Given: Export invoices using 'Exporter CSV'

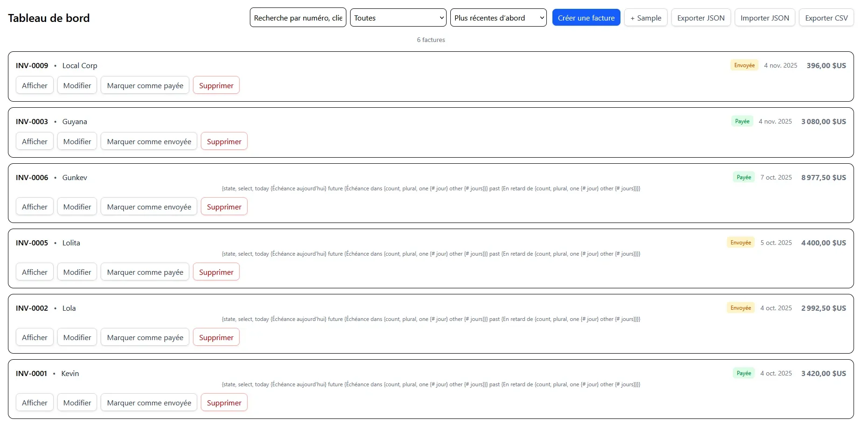Looking at the screenshot, I should click(x=826, y=18).
